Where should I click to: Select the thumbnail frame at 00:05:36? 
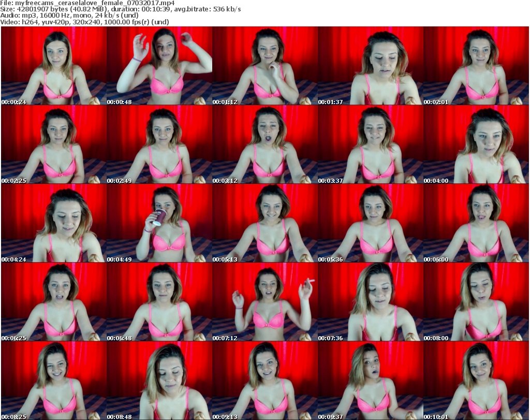pyautogui.click(x=371, y=223)
